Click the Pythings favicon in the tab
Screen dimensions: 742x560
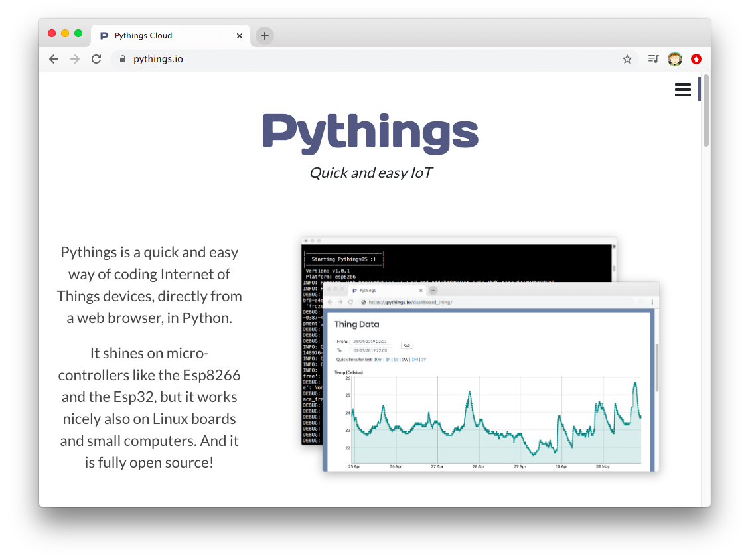coord(104,35)
